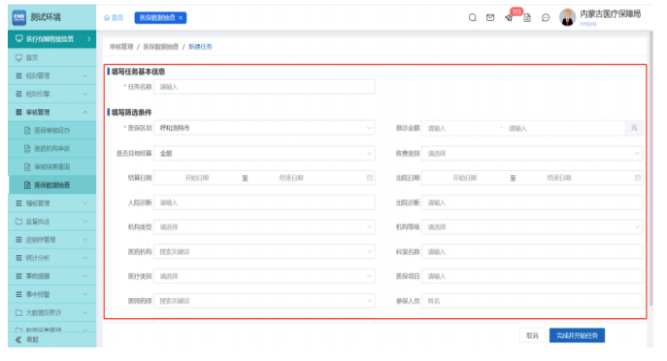Click the list icon beside 统计分析
The image size is (667, 361).
click(x=19, y=258)
